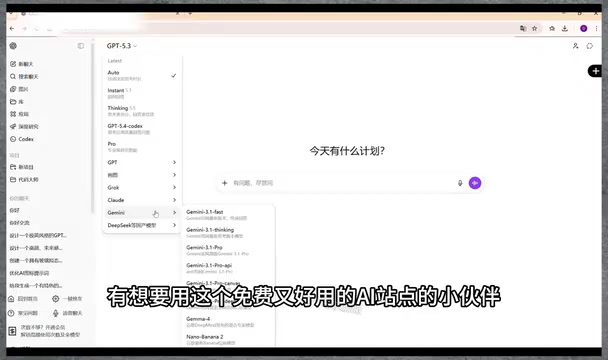Start a new chat via 新聊天 icon

click(x=13, y=64)
